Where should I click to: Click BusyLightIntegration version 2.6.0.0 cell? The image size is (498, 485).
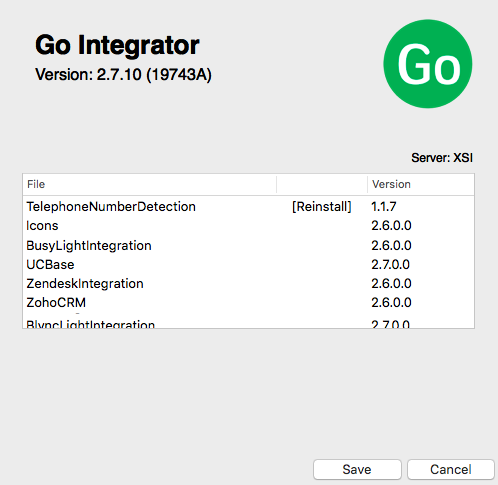[391, 245]
